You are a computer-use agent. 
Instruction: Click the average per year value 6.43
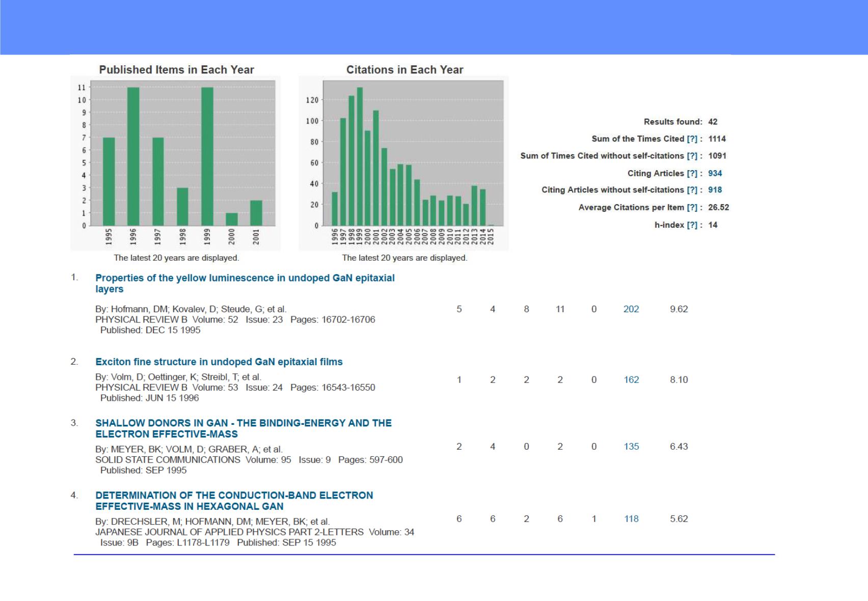tap(679, 447)
